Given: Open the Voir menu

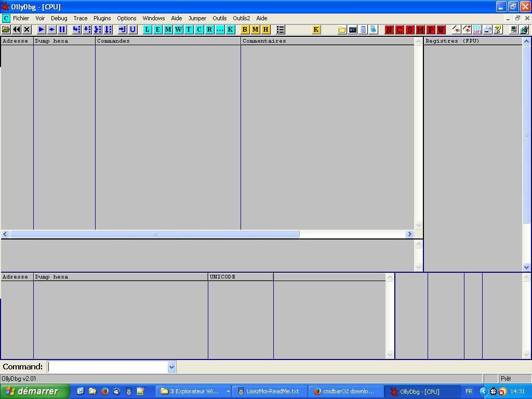Looking at the screenshot, I should click(40, 18).
